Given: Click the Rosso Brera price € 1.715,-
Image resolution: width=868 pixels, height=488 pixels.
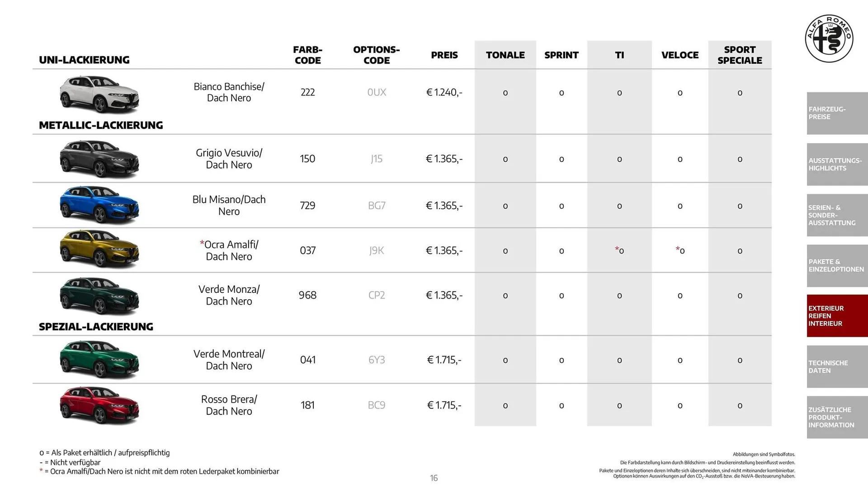Looking at the screenshot, I should [444, 405].
